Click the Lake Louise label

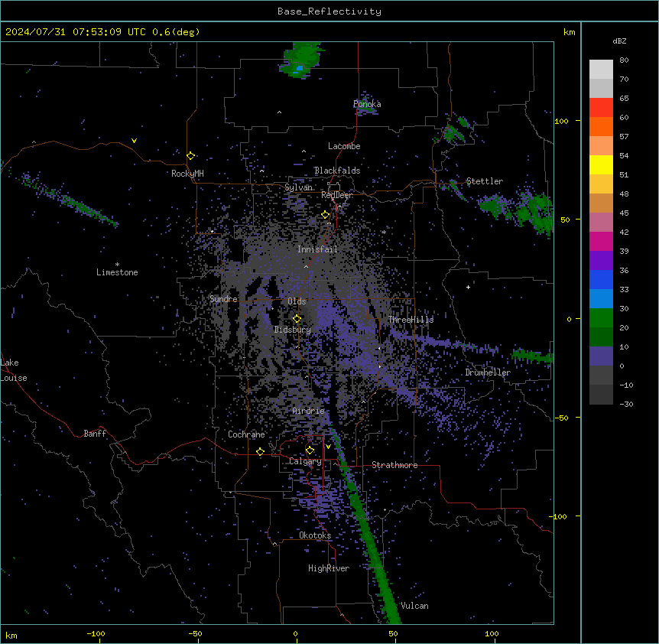[12, 370]
